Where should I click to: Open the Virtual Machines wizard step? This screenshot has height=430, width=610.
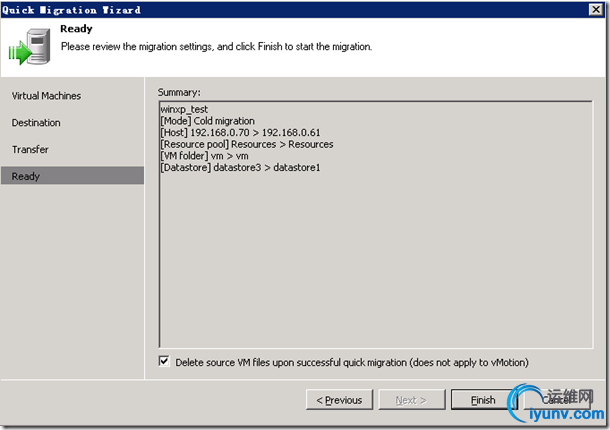pyautogui.click(x=46, y=96)
